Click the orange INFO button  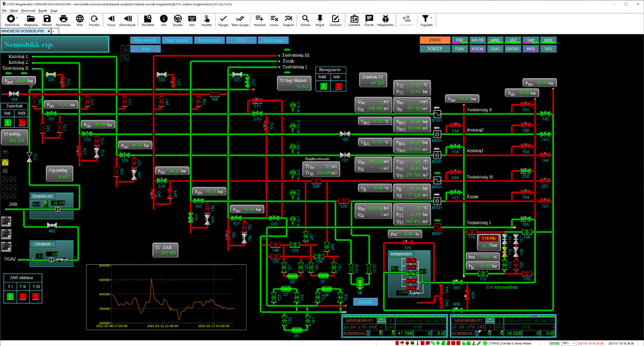coord(435,40)
